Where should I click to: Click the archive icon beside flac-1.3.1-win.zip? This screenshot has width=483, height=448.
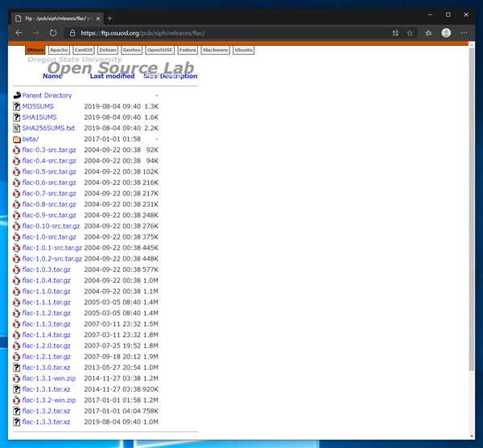point(17,379)
